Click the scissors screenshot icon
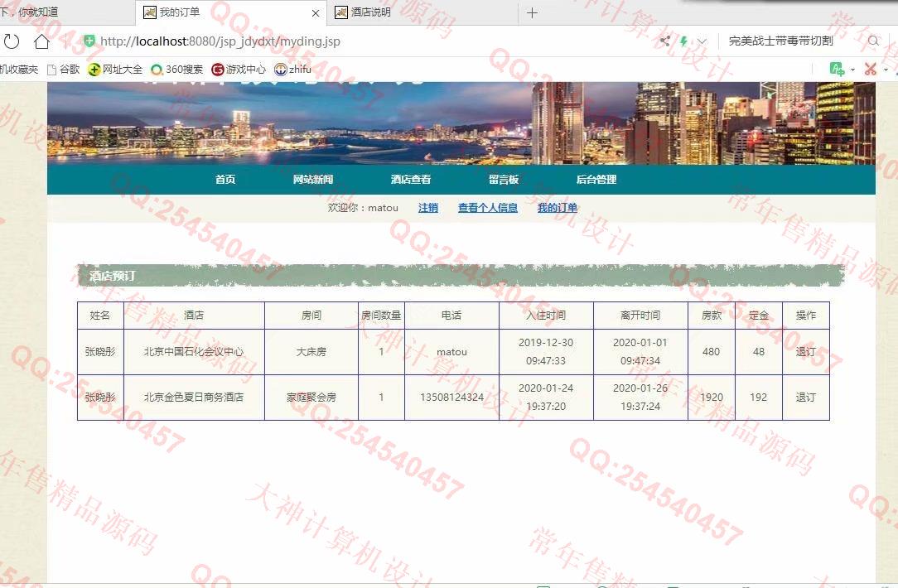This screenshot has width=898, height=588. coord(870,70)
